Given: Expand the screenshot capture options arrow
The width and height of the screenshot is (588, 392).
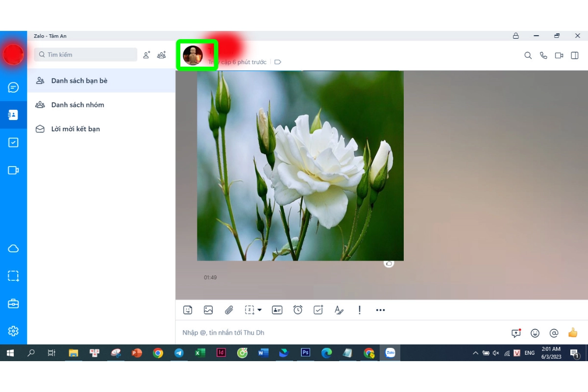Looking at the screenshot, I should [x=260, y=310].
